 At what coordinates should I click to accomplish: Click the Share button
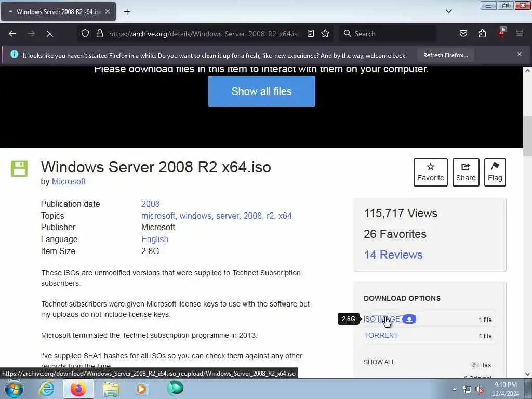pyautogui.click(x=465, y=172)
